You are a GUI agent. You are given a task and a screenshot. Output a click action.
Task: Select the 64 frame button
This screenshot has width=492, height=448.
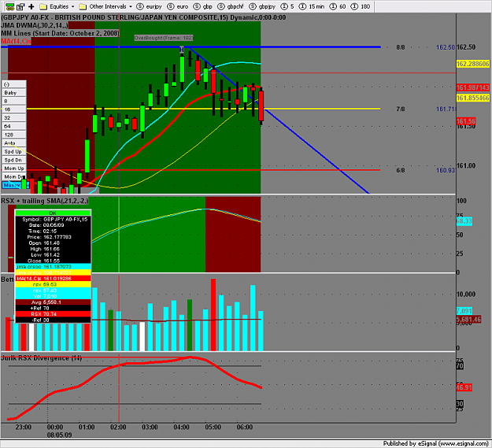(x=14, y=126)
